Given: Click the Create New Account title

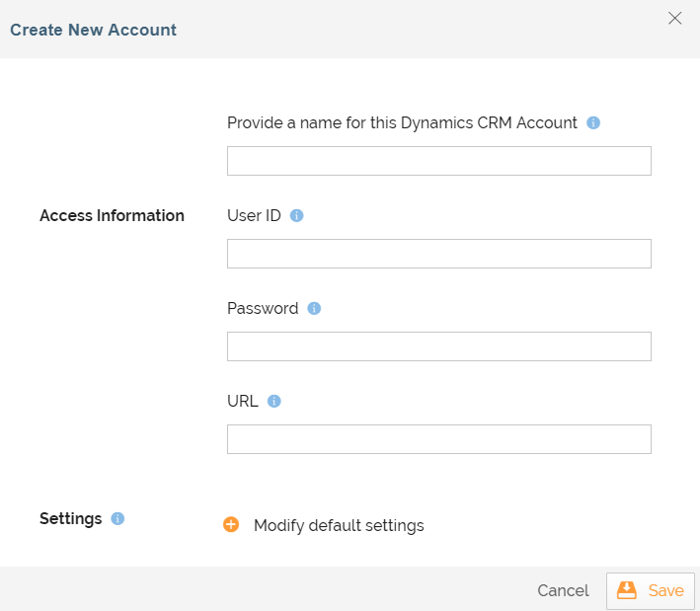Looking at the screenshot, I should click(x=93, y=30).
